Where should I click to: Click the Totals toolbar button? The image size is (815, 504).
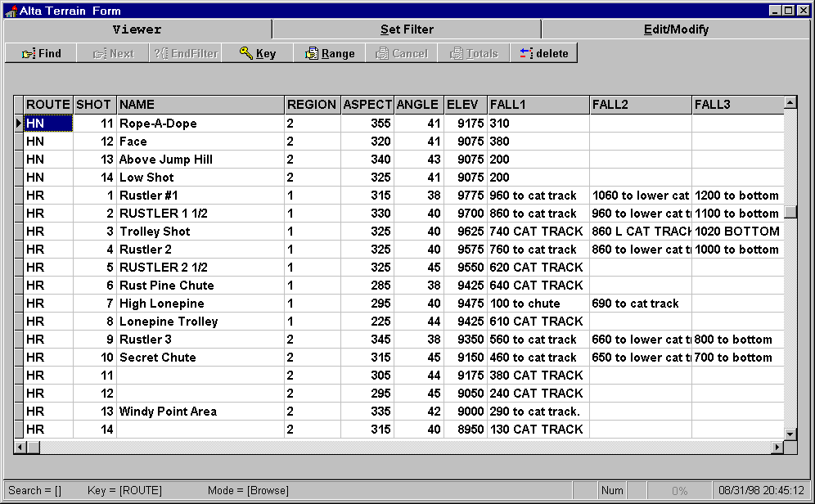pos(473,53)
